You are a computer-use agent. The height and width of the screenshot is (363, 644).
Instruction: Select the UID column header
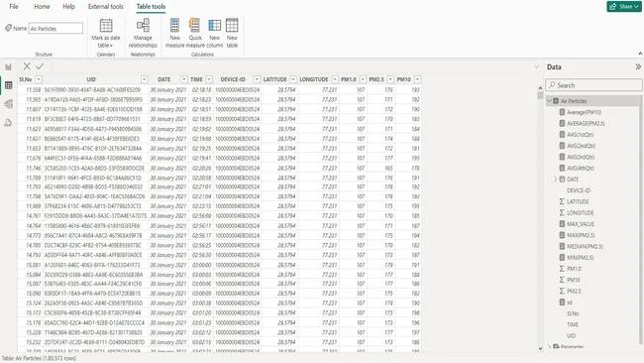(91, 79)
